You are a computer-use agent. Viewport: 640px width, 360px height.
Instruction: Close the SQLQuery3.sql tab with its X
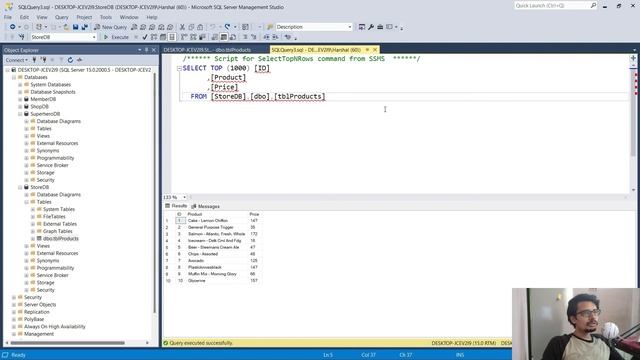click(x=375, y=50)
